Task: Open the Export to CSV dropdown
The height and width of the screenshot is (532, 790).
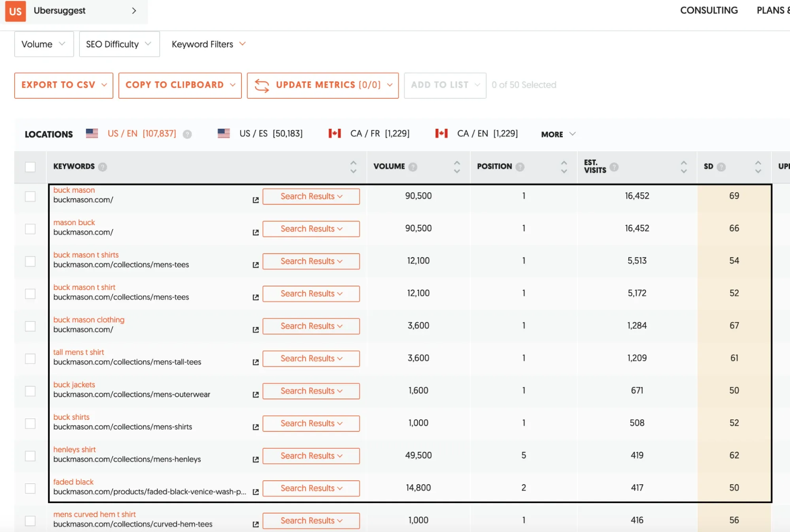Action: (x=64, y=85)
